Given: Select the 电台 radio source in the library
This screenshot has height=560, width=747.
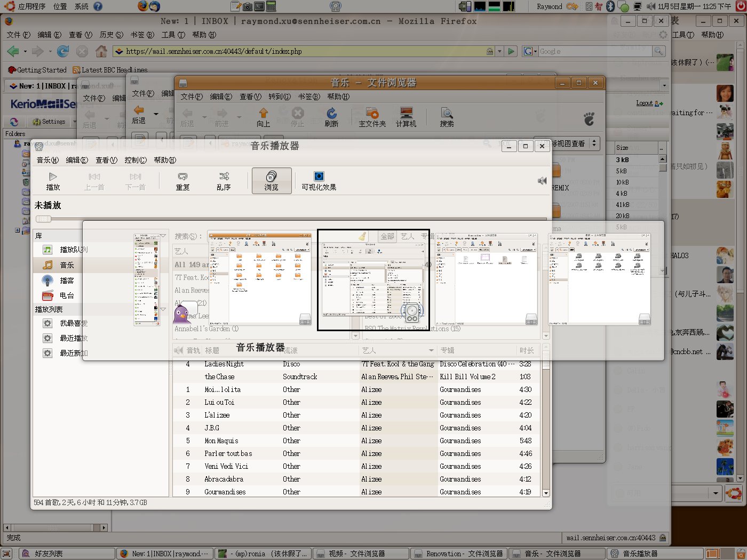Looking at the screenshot, I should 66,295.
